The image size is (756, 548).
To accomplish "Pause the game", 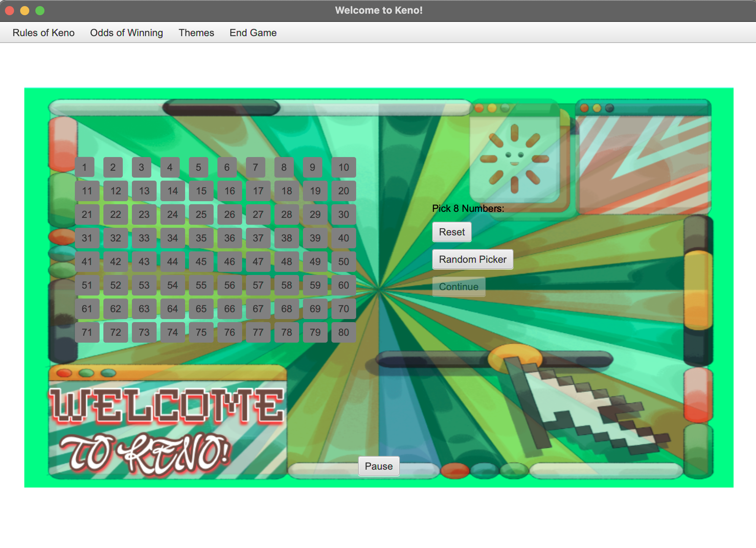I will pos(379,466).
